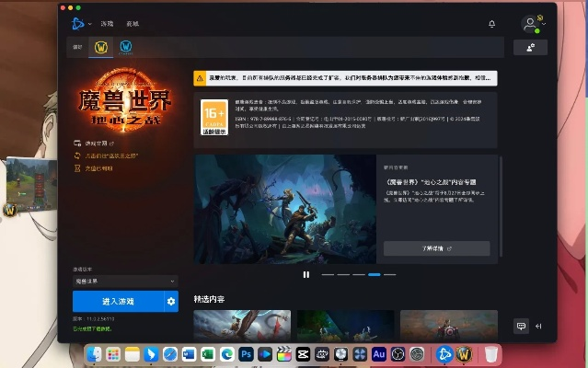
Task: Open the 商城 (Shop) menu
Action: point(133,23)
